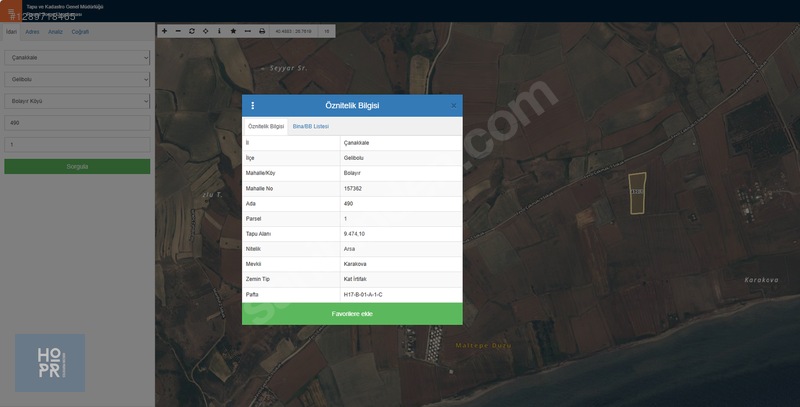Open the three-dot menu in Öznitelik Bilgisi dialog
The height and width of the screenshot is (407, 800).
[253, 106]
